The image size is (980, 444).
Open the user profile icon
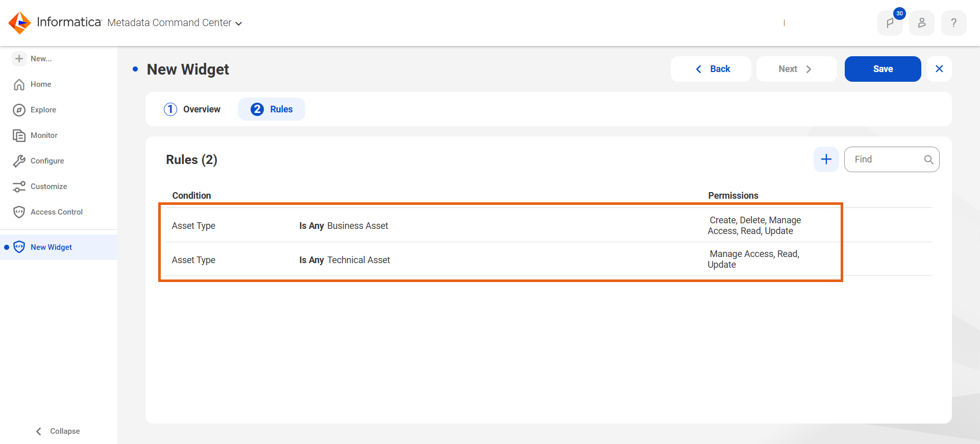tap(922, 23)
